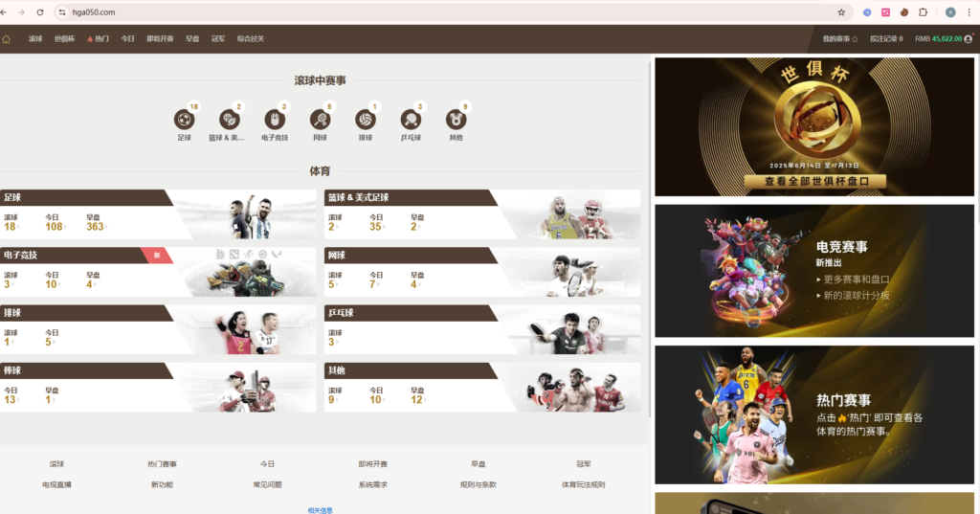Select the 电子竞技 esports mouse icon
This screenshot has height=514, width=980.
275,120
